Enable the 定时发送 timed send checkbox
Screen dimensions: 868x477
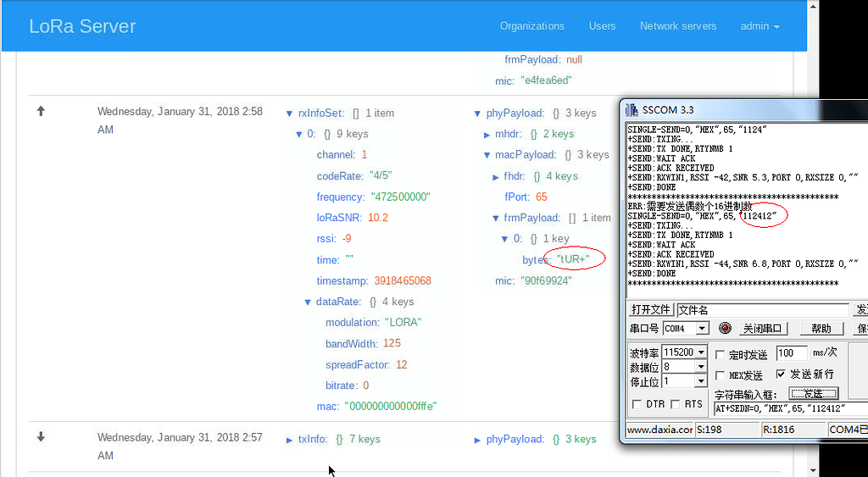(721, 355)
